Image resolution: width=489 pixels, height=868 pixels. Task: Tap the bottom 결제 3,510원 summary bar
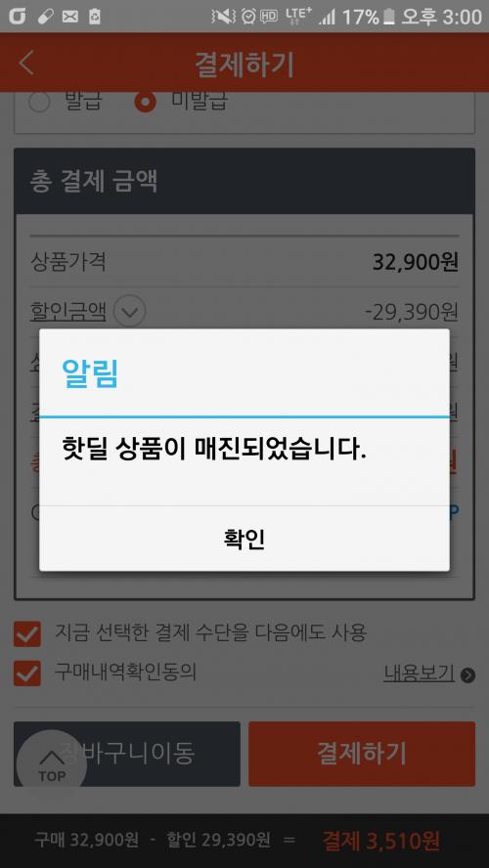pyautogui.click(x=244, y=841)
